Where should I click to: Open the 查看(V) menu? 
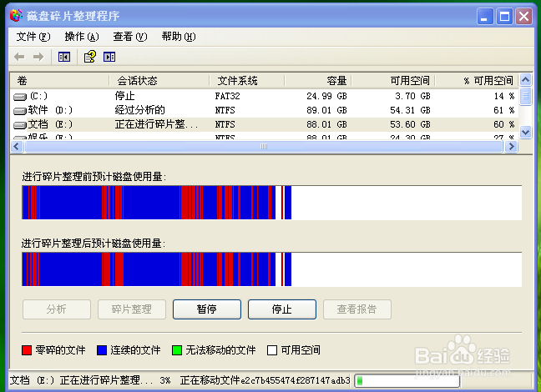tap(130, 37)
